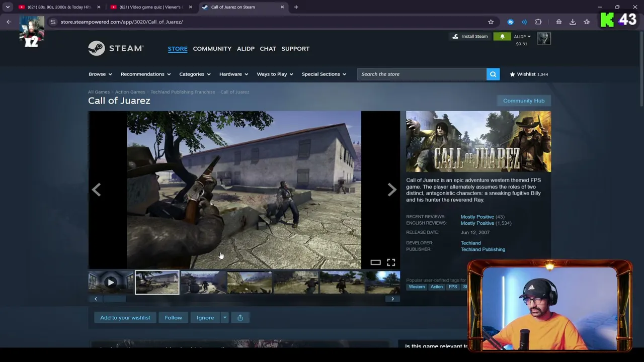Viewport: 644px width, 362px height.
Task: Open the Techland Publishing publisher link
Action: 483,249
